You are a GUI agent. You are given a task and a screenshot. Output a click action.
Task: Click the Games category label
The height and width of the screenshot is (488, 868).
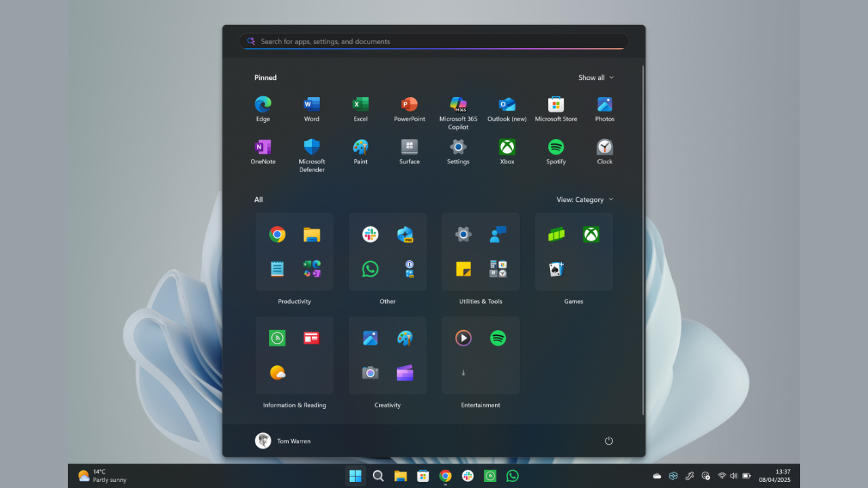coord(574,302)
